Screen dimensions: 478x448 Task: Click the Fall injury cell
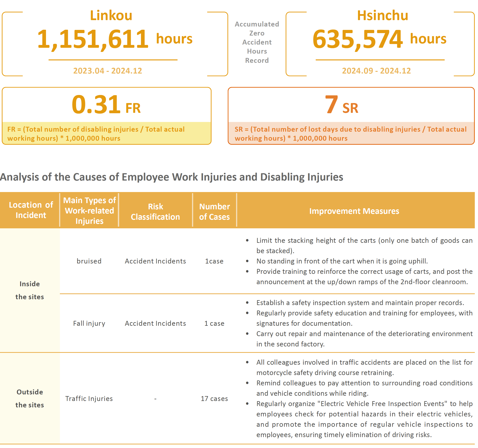(89, 323)
